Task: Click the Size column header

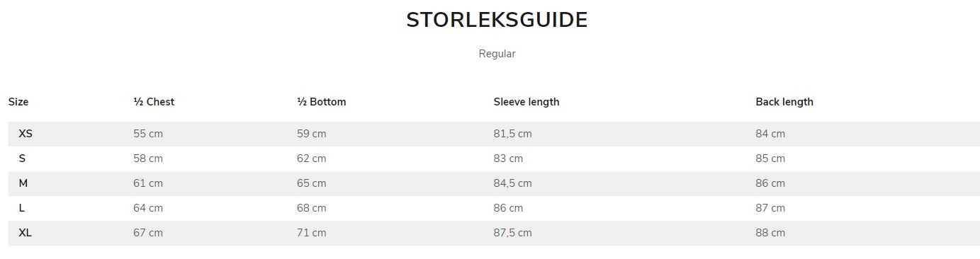Action: pos(18,102)
